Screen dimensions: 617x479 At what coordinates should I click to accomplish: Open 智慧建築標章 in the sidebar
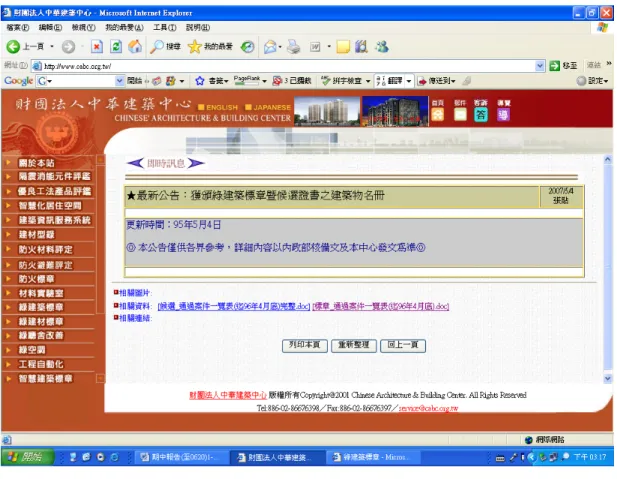tap(45, 379)
